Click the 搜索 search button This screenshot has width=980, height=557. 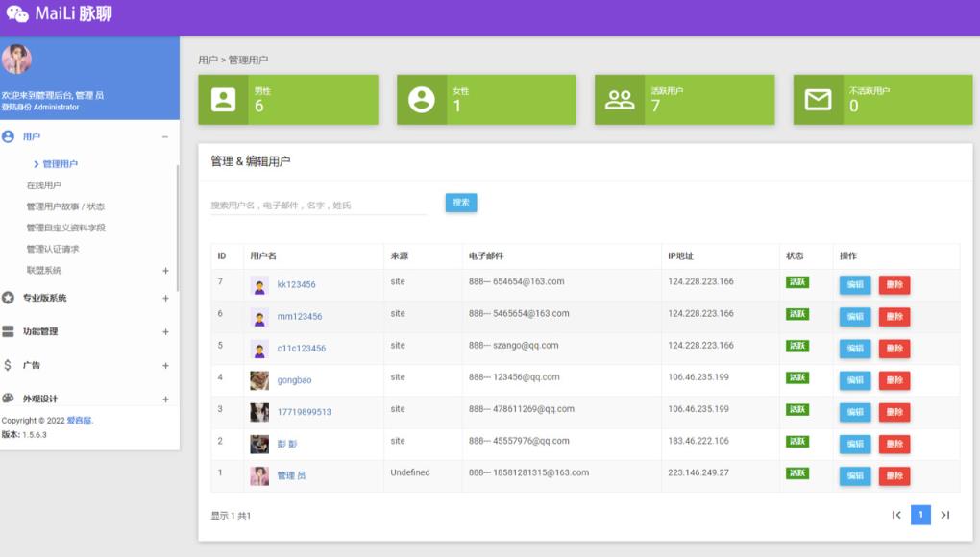pyautogui.click(x=460, y=203)
